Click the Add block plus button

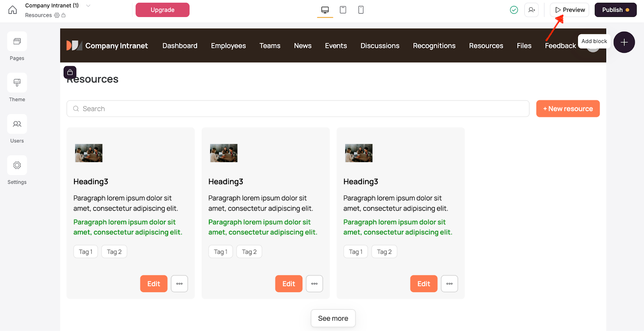pos(624,42)
